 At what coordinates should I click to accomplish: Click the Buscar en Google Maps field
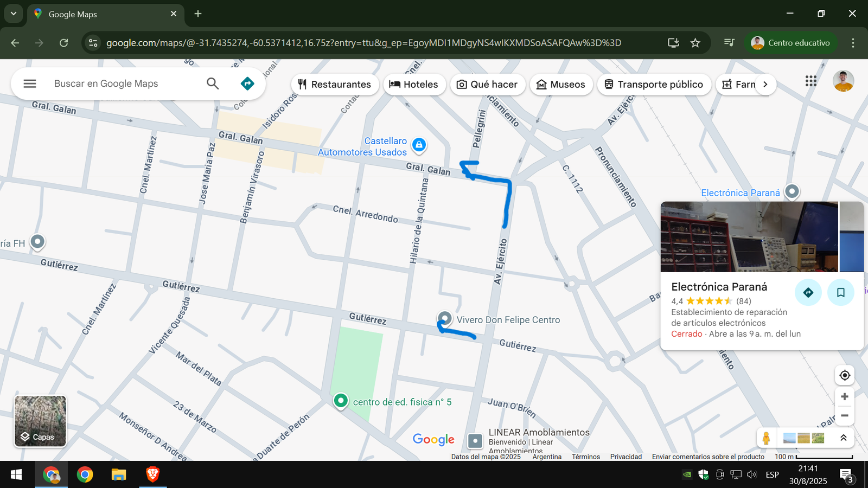(x=106, y=84)
